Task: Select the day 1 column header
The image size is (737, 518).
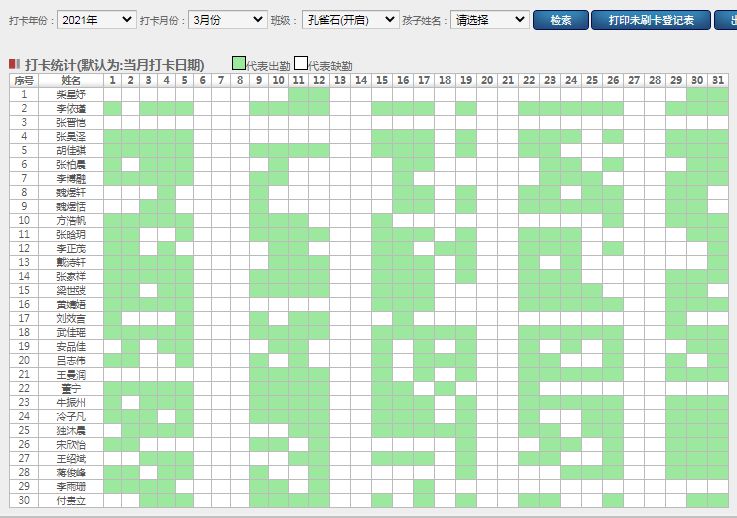Action: coord(112,80)
